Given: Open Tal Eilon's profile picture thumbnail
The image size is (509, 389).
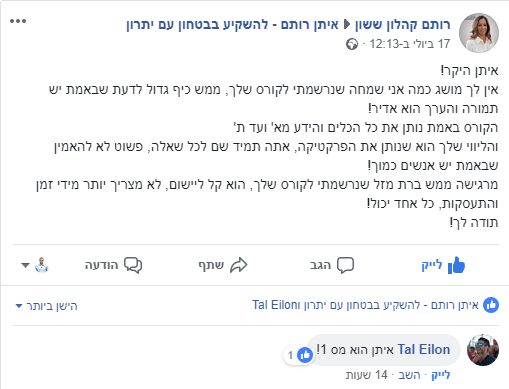Looking at the screenshot, I should click(x=483, y=350).
